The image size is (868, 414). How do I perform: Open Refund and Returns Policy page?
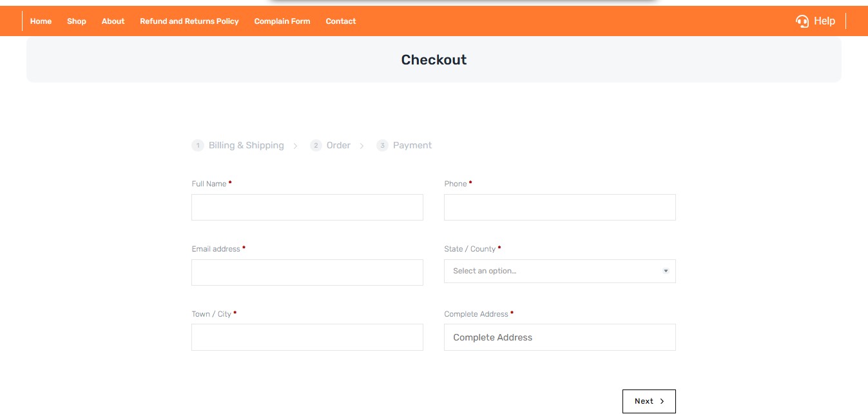coord(189,21)
